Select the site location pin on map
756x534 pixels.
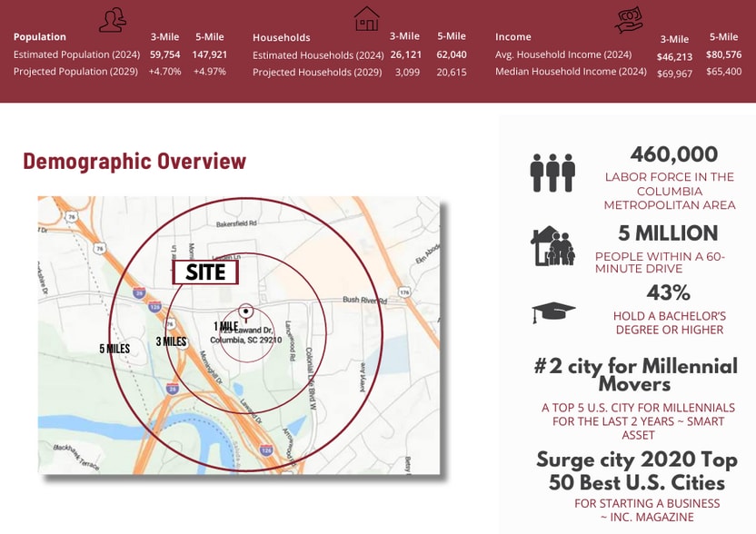click(246, 311)
